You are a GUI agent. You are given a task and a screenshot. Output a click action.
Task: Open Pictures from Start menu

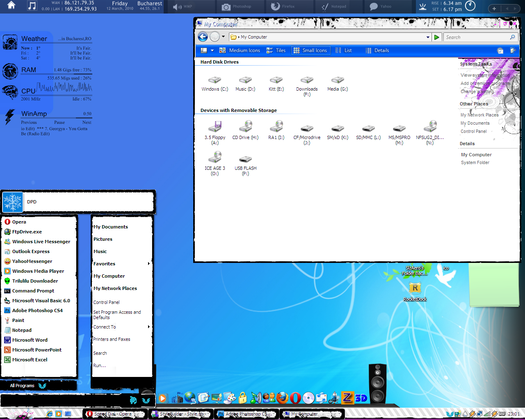click(103, 239)
